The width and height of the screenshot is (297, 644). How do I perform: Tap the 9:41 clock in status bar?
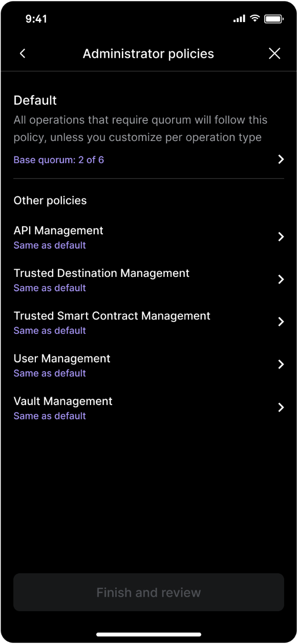tap(36, 19)
